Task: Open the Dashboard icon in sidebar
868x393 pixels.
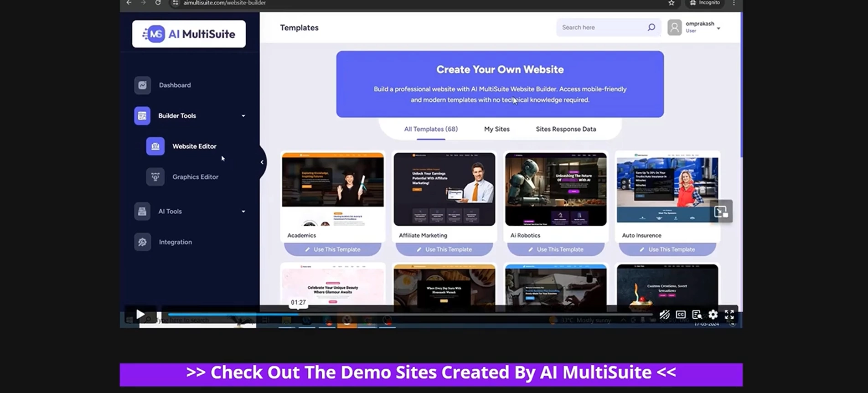Action: click(142, 85)
